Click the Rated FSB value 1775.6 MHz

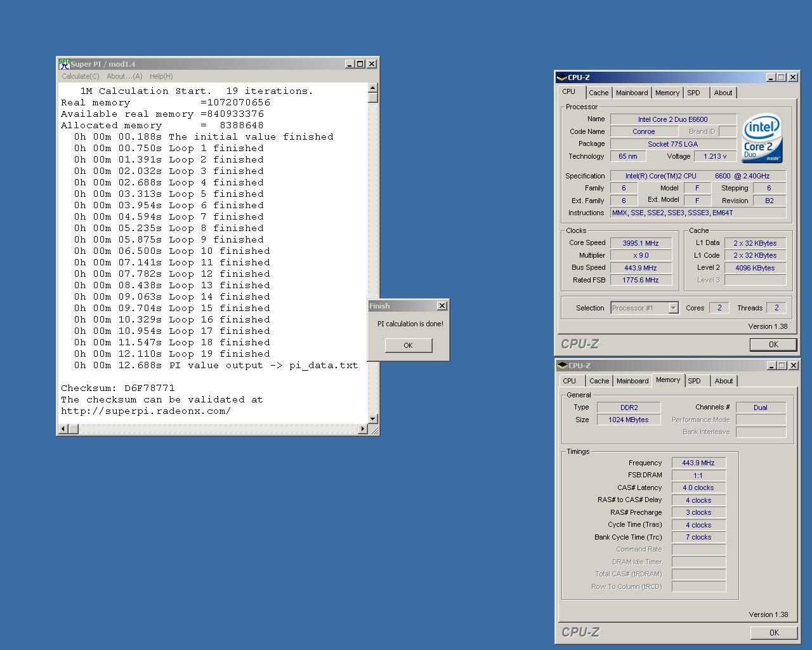click(641, 280)
